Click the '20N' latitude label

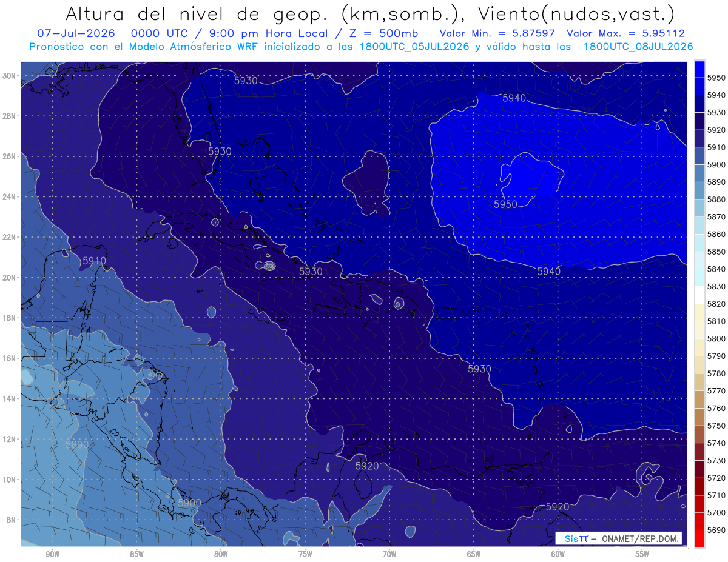[10, 278]
